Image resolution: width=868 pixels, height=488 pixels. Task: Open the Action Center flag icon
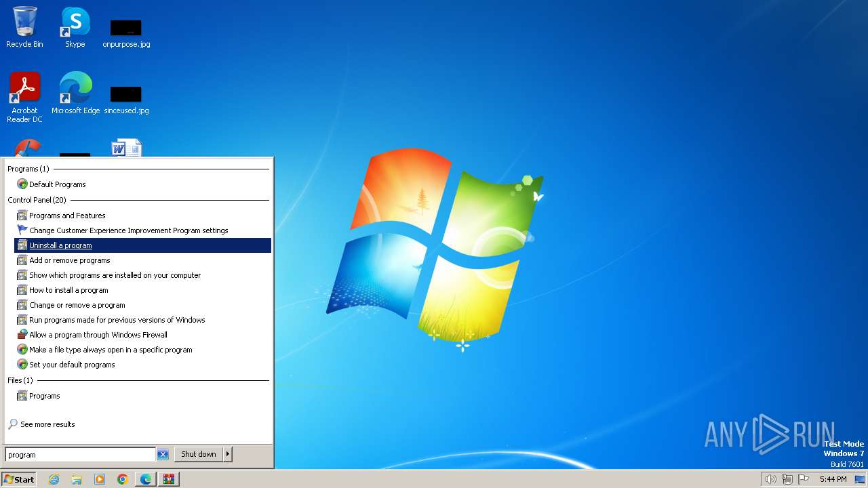pyautogui.click(x=804, y=479)
